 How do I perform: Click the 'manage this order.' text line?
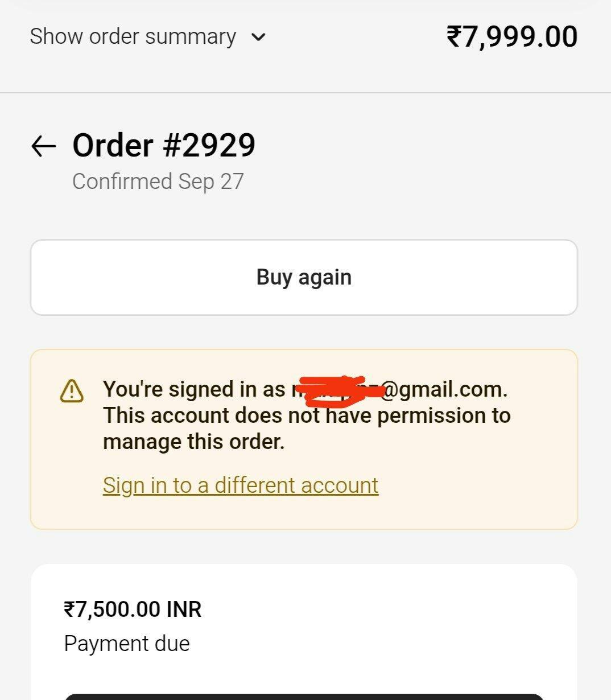click(x=193, y=442)
